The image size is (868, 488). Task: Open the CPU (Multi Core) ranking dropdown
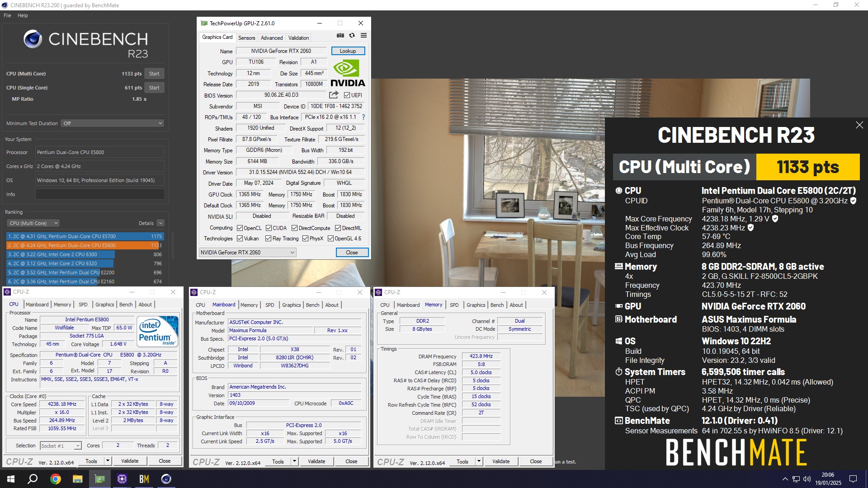(33, 223)
